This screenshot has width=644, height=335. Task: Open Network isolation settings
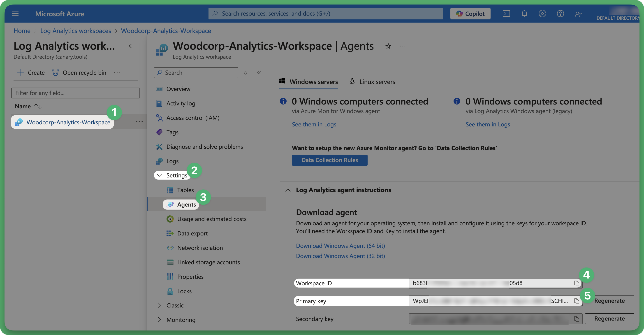(200, 248)
